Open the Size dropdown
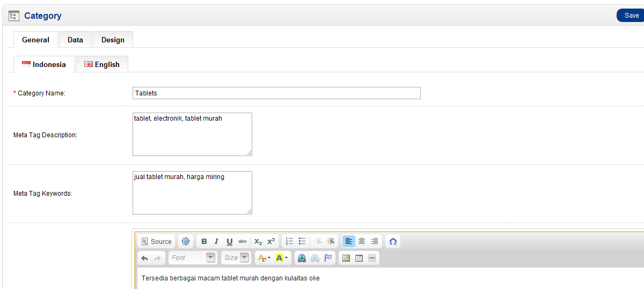The width and height of the screenshot is (644, 289). (x=237, y=258)
